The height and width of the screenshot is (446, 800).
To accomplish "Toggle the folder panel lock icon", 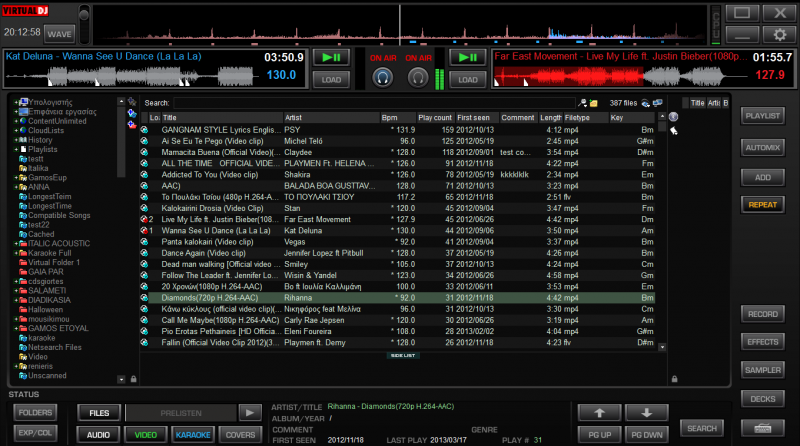I will point(133,379).
